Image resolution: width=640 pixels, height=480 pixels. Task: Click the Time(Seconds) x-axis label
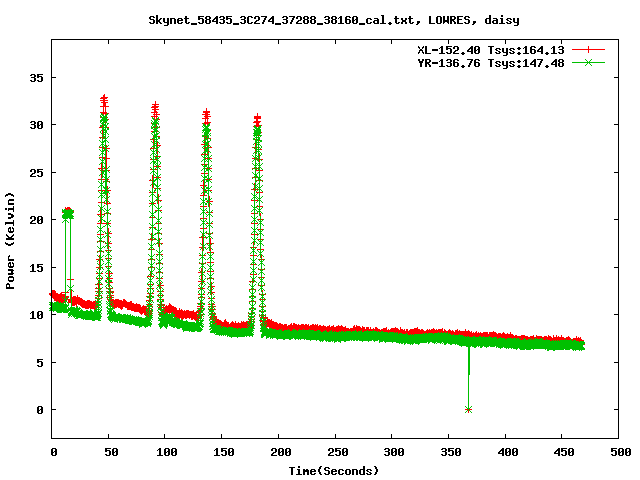pos(334,471)
